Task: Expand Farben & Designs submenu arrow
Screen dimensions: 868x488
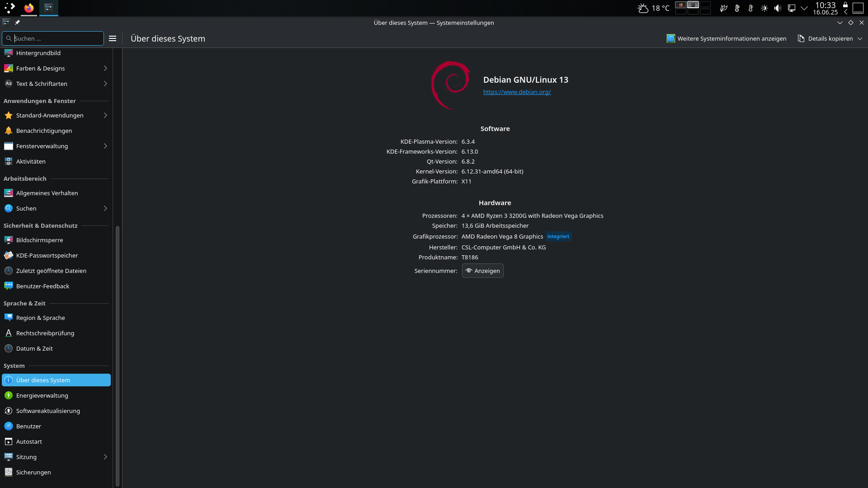Action: (x=105, y=68)
